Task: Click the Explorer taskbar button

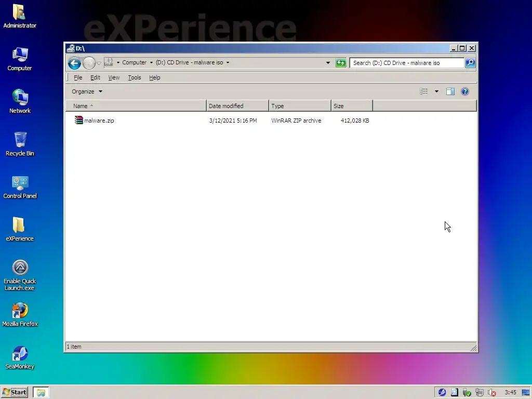Action: coord(41,392)
